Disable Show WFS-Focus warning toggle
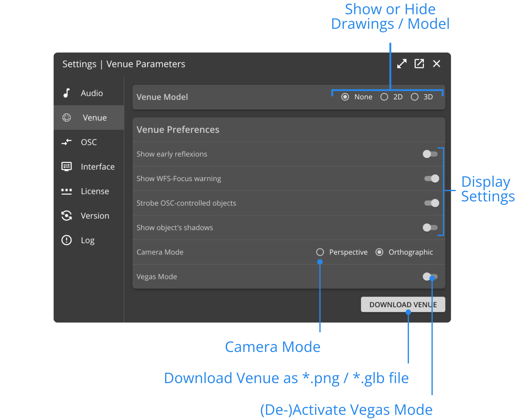Viewport: 526px width, 420px height. 431,179
